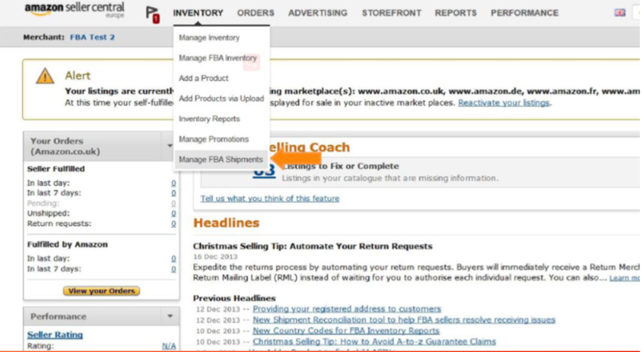Viewport: 644px width, 352px height.
Task: Click the Return requests count
Action: tap(174, 224)
